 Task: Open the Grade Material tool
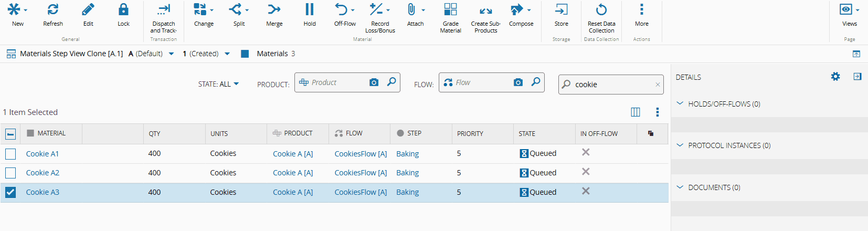tap(450, 9)
